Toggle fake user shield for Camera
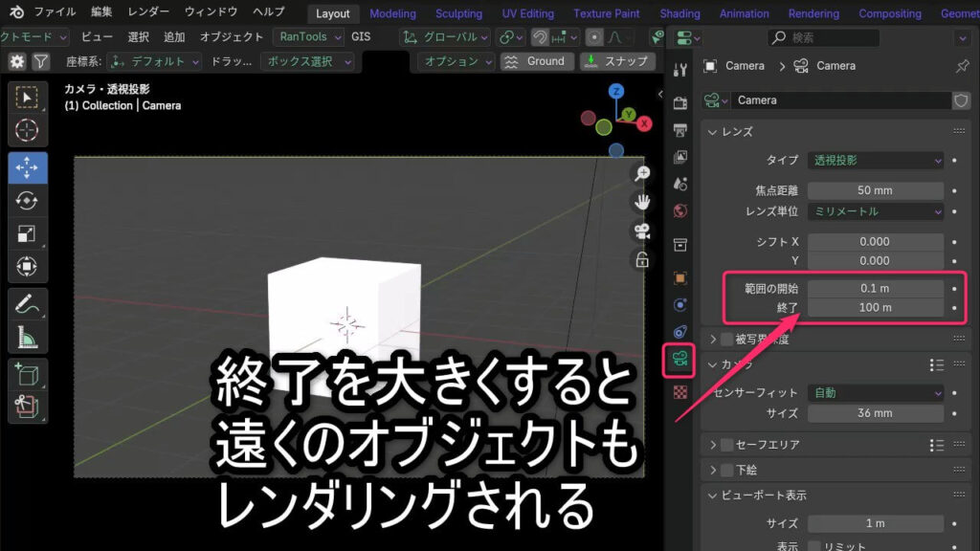The width and height of the screenshot is (980, 551). pyautogui.click(x=961, y=99)
